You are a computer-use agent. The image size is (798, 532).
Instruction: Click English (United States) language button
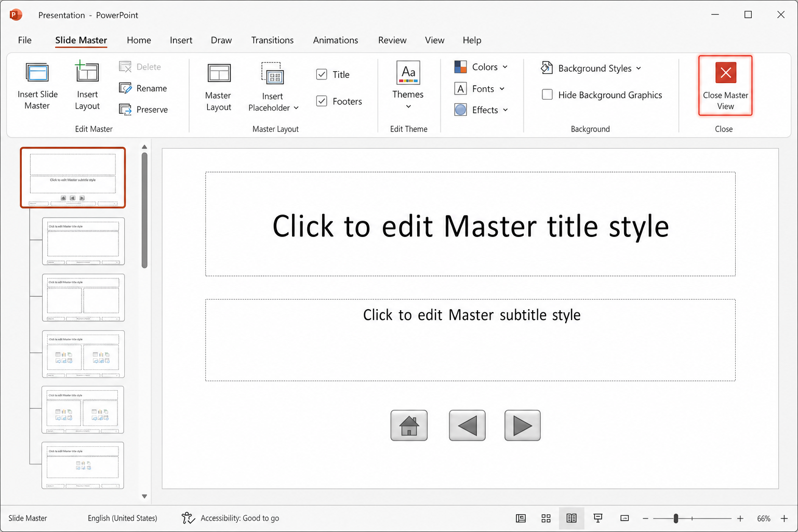coord(122,518)
